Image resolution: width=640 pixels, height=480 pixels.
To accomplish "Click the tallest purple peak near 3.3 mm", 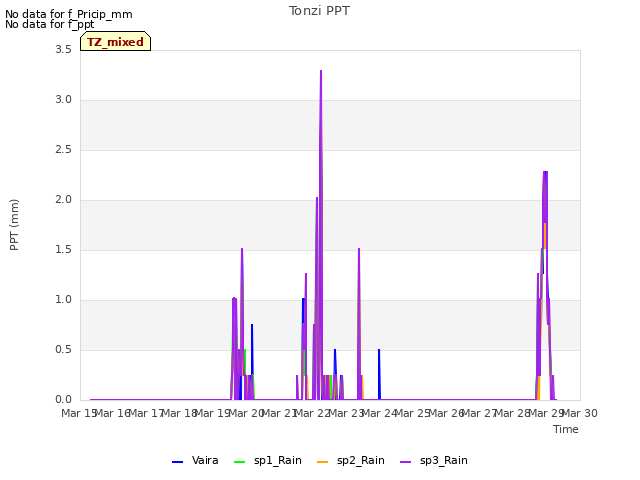I will tap(321, 71).
